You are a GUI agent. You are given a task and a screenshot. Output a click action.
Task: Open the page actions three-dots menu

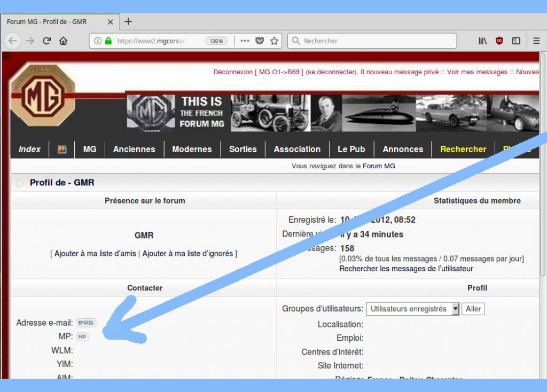pos(245,41)
